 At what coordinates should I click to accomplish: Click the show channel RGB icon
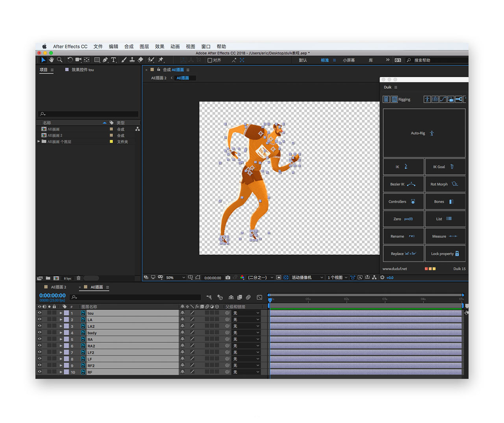tap(242, 278)
